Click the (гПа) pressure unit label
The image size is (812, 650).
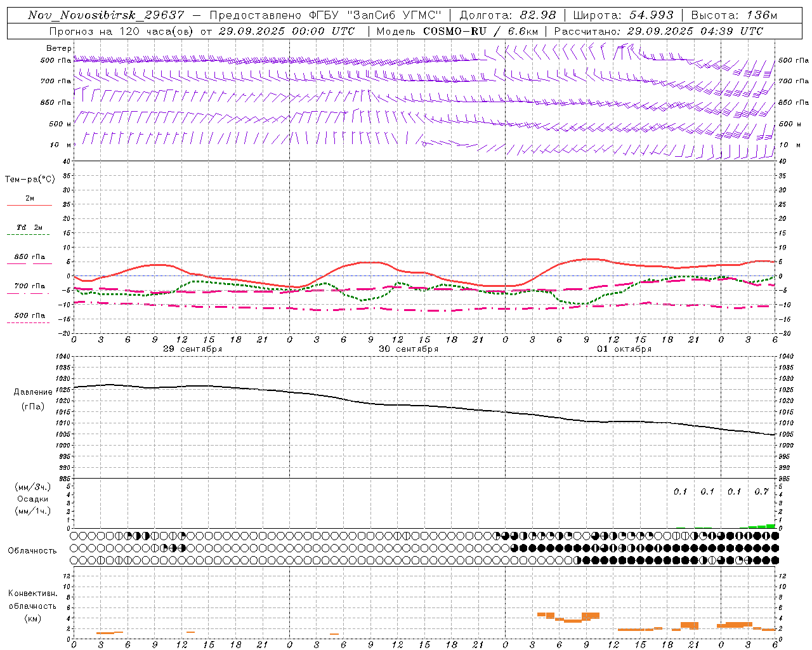33,406
